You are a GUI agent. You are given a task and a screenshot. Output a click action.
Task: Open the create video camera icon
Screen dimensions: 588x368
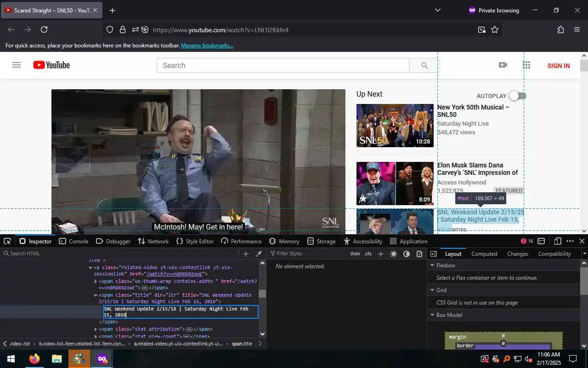503,65
